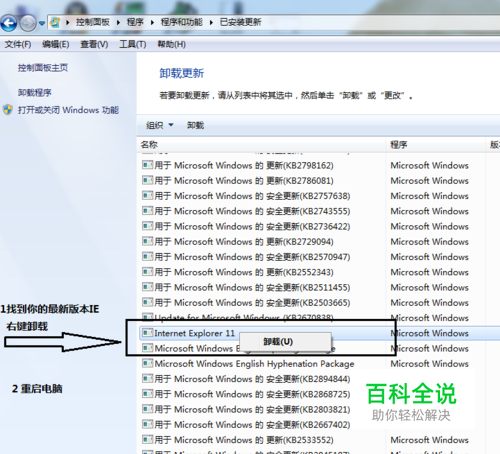Select security update KB2570947

click(252, 257)
